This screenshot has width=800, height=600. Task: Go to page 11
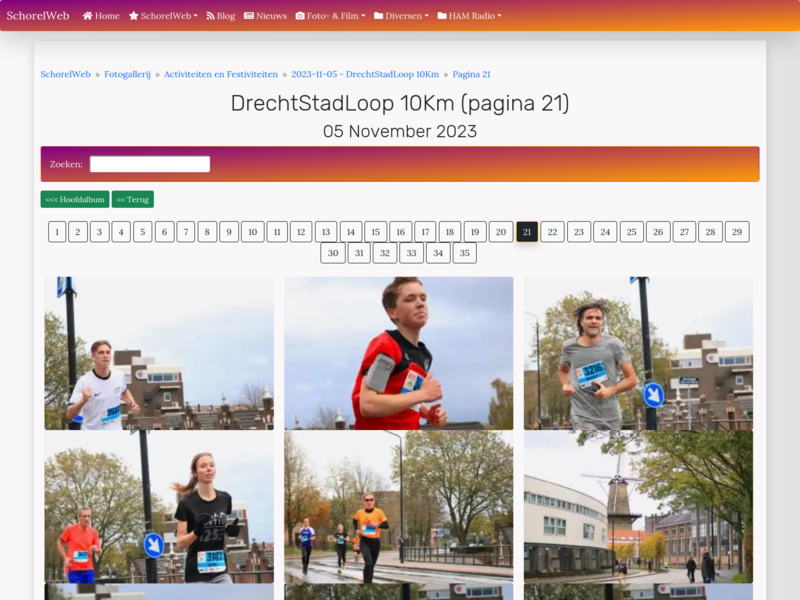(277, 232)
